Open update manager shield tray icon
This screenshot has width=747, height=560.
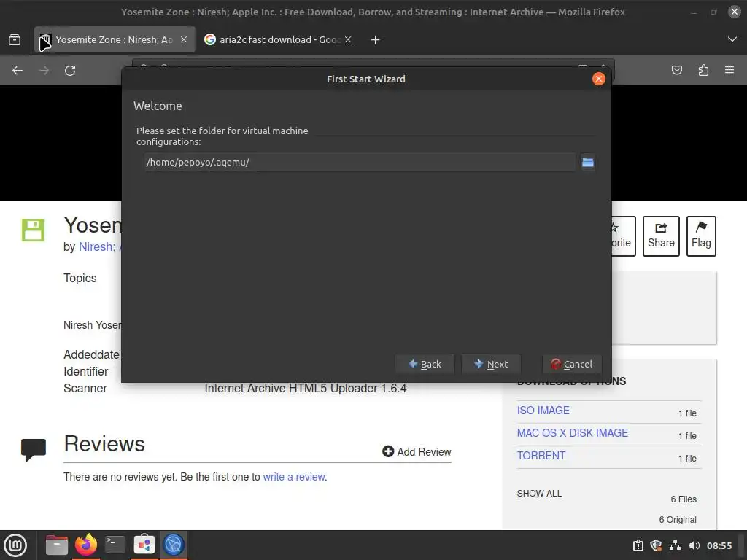click(x=656, y=545)
